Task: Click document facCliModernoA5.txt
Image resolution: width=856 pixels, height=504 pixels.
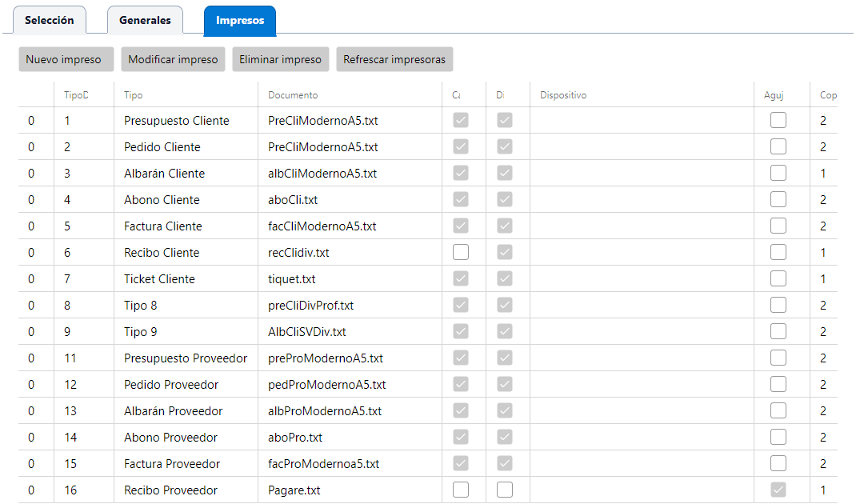Action: point(322,226)
